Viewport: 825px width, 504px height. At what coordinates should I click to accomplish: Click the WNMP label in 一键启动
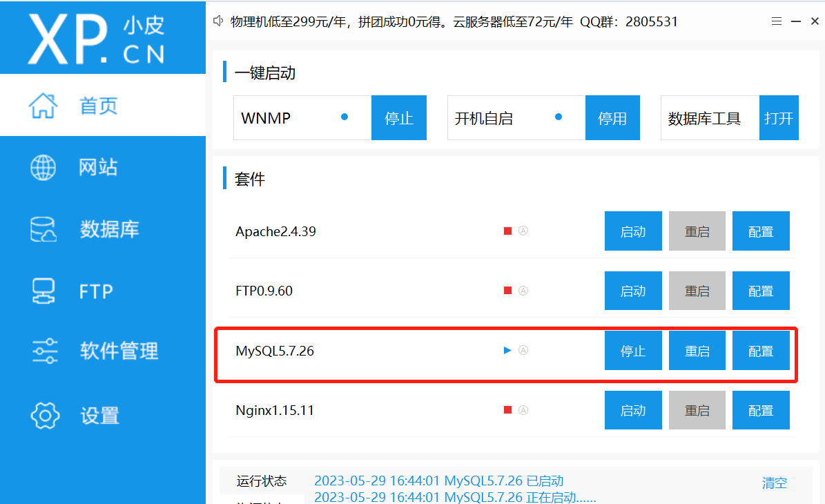coord(266,118)
